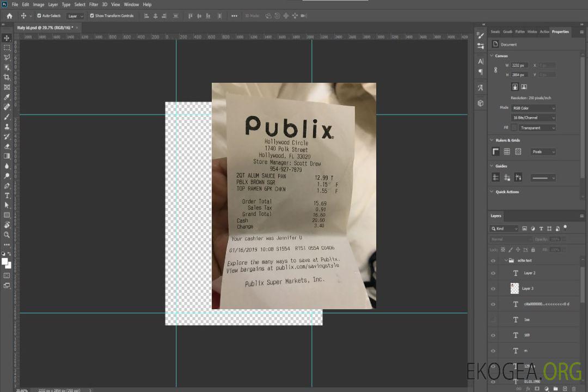
Task: Click the canvas Fill color swatch
Action: pyautogui.click(x=514, y=128)
